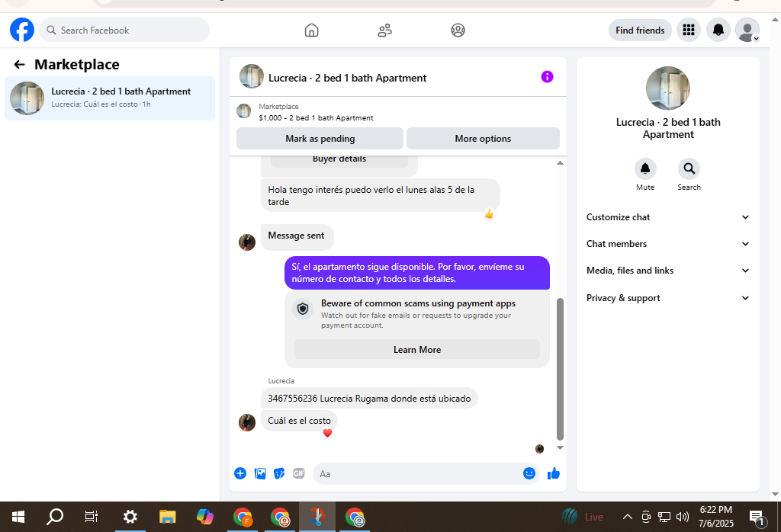This screenshot has height=532, width=781.
Task: Open Copilot icon on taskbar
Action: coord(204,517)
